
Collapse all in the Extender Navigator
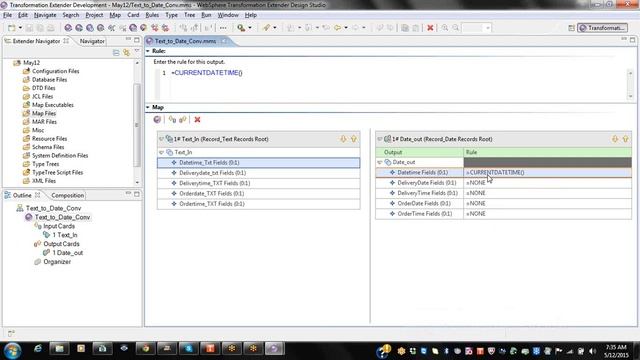click(x=116, y=53)
